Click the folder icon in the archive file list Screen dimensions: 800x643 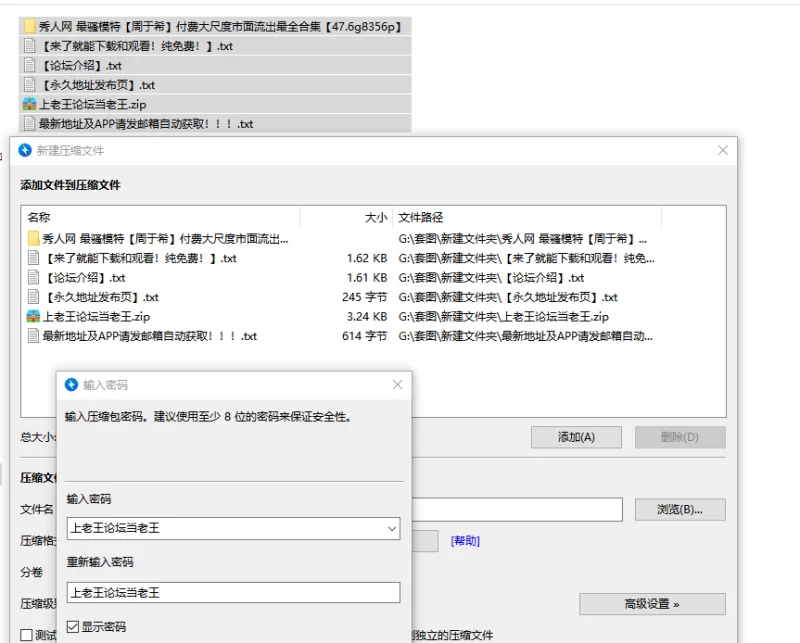click(34, 239)
